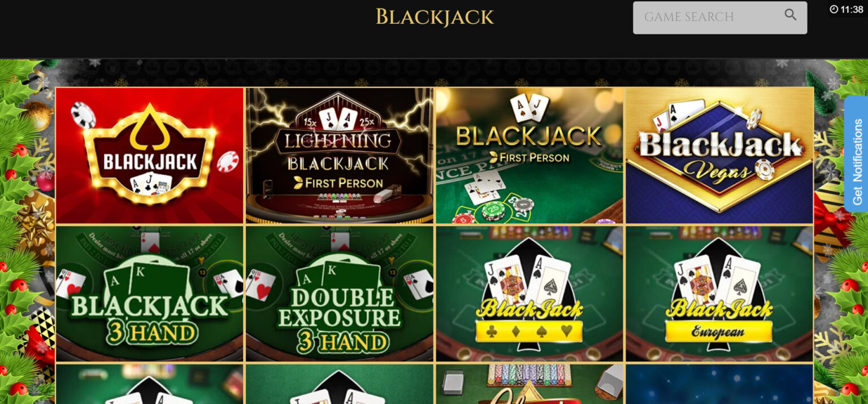Open the red marquee Blackjack game
Viewport: 868px width, 404px height.
[150, 155]
